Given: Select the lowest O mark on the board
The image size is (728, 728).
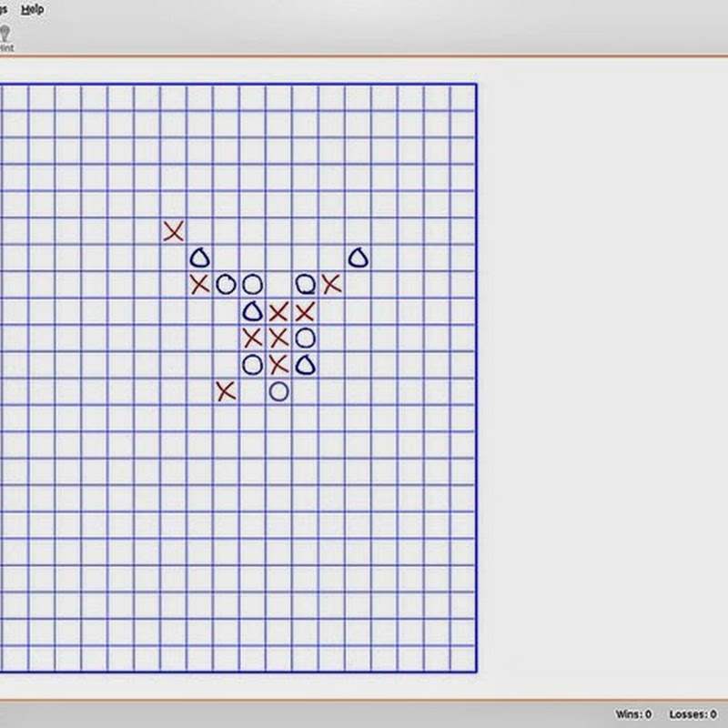Looking at the screenshot, I should tap(279, 391).
